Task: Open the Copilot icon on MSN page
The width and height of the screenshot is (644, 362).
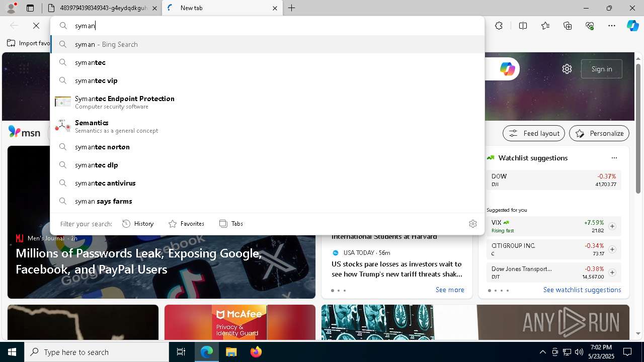Action: click(x=507, y=69)
